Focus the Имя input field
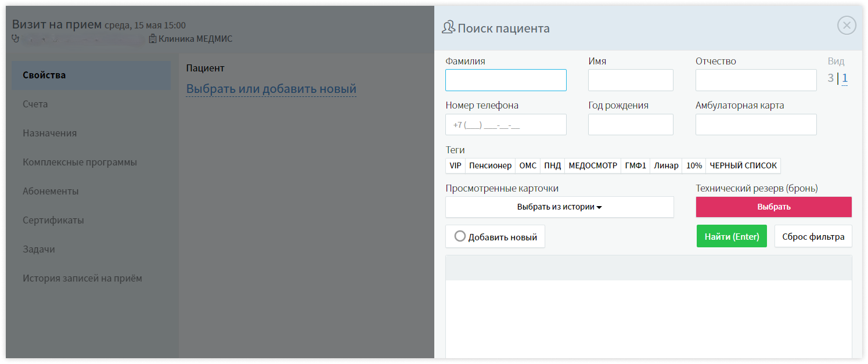This screenshot has width=868, height=364. (x=631, y=80)
